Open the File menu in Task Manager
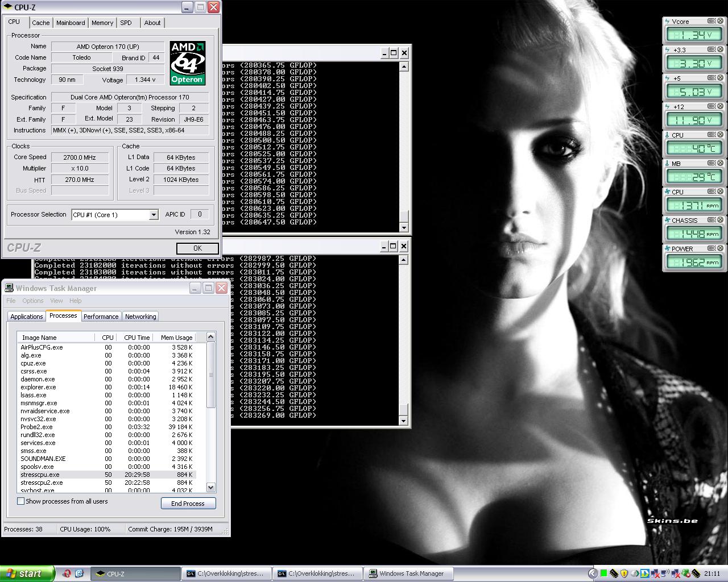The width and height of the screenshot is (728, 582). click(11, 301)
